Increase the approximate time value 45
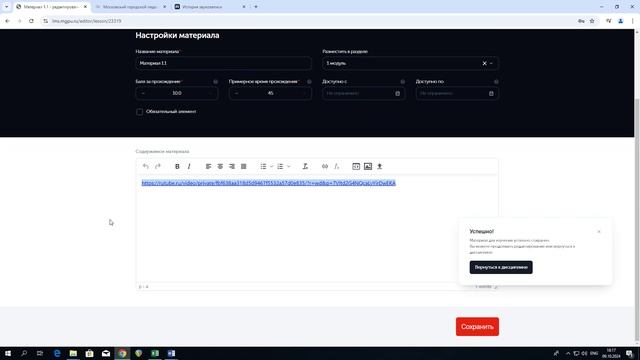The image size is (640, 360). pos(304,93)
